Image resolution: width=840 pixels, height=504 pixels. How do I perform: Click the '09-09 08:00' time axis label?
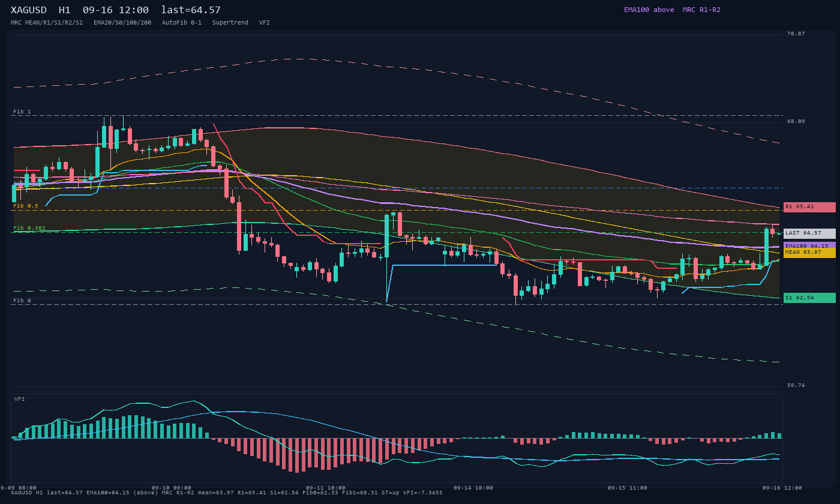[17, 488]
